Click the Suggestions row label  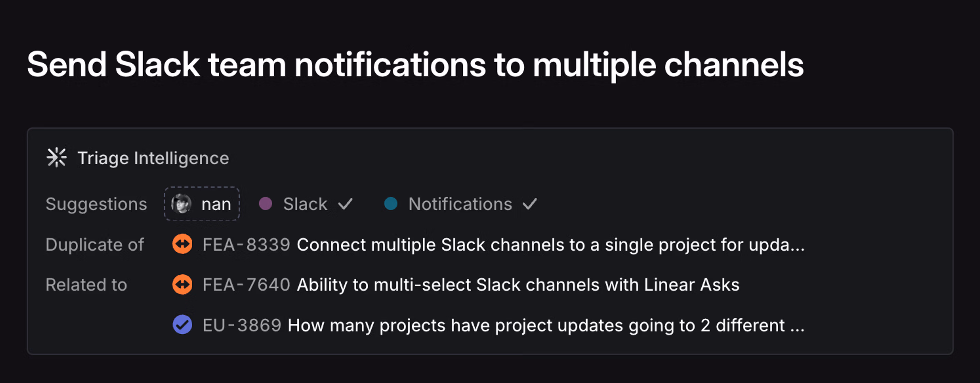pos(96,204)
